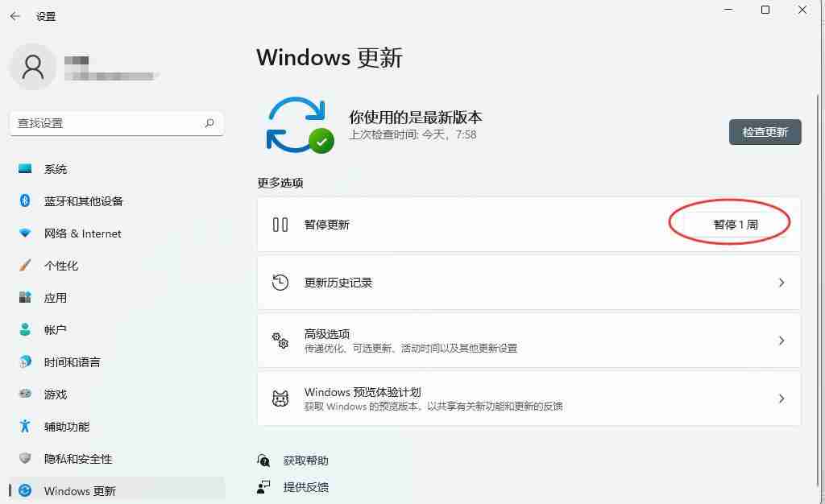Expand 高级选项 settings entry
This screenshot has width=825, height=504.
[x=781, y=341]
